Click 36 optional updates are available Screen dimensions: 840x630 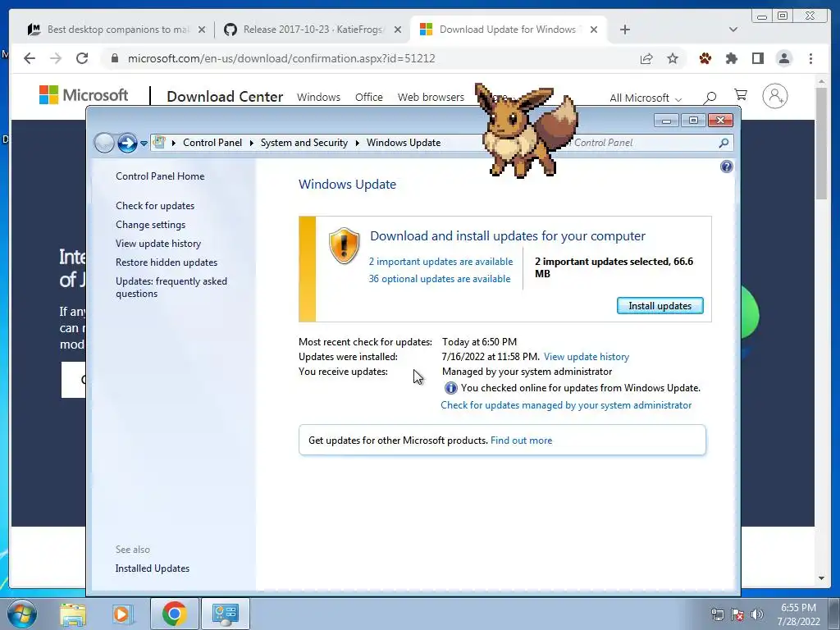point(440,279)
